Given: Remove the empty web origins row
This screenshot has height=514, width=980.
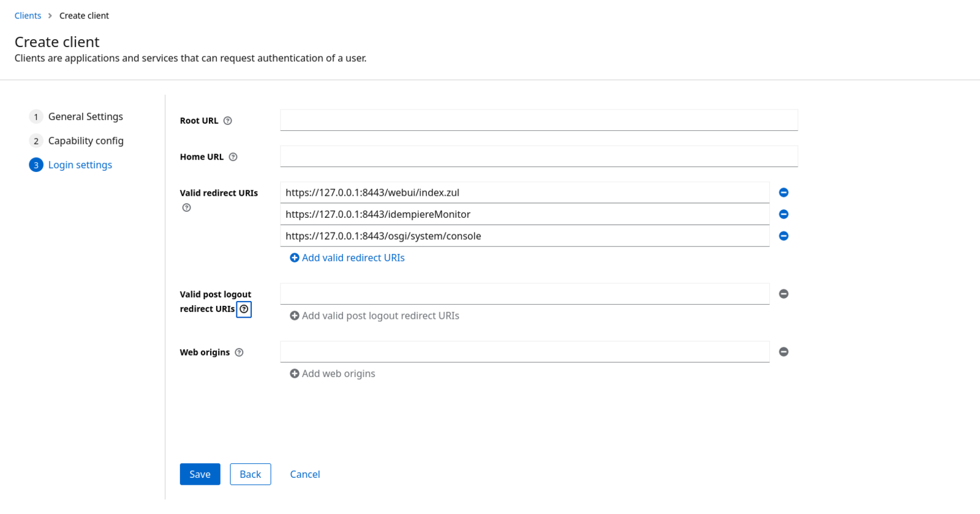Looking at the screenshot, I should 783,352.
